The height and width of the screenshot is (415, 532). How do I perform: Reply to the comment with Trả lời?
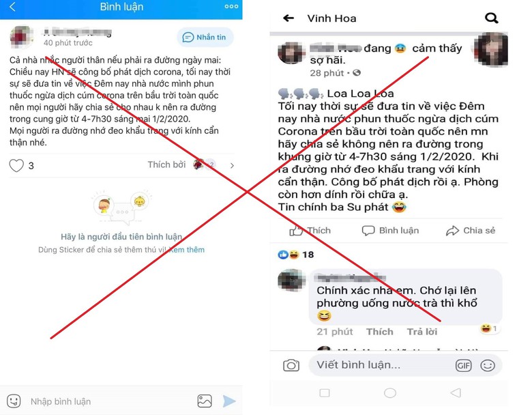(422, 332)
